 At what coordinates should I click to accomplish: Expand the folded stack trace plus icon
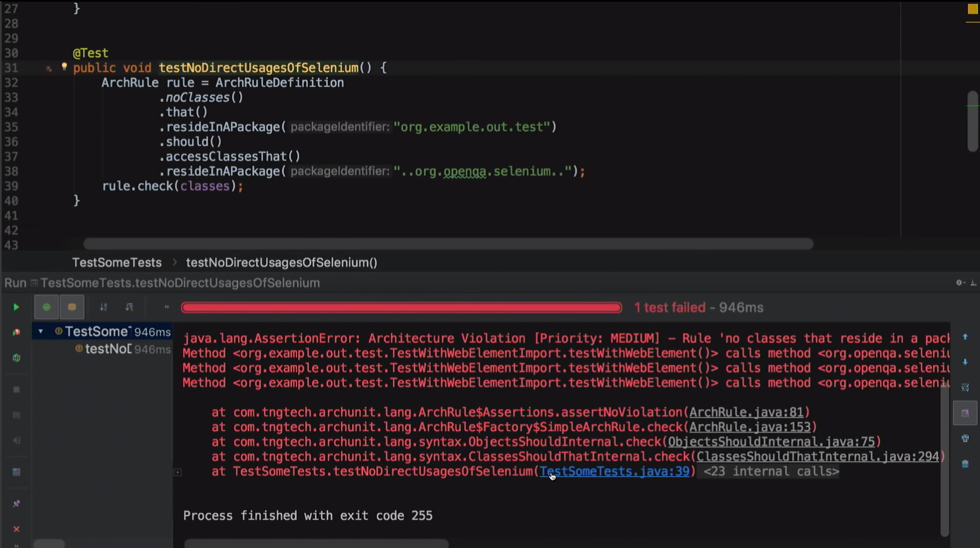tap(178, 472)
